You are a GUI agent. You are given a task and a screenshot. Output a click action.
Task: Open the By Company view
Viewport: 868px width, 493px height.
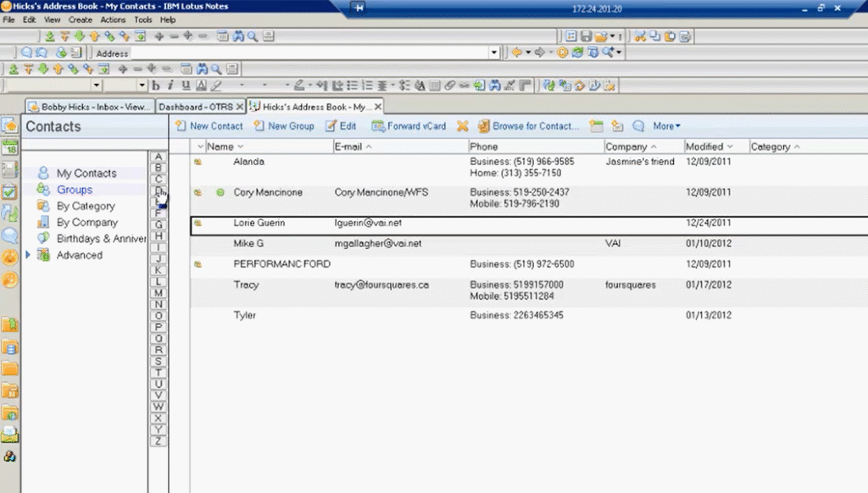coord(87,223)
